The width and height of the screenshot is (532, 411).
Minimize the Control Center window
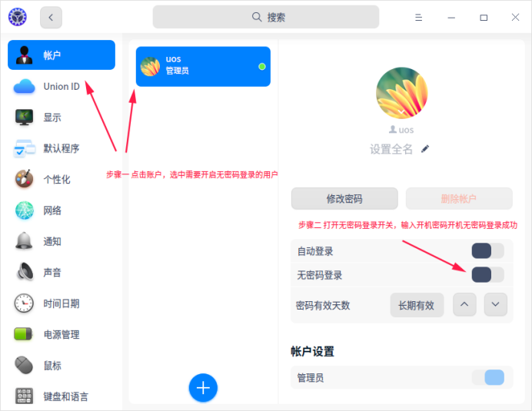[451, 18]
